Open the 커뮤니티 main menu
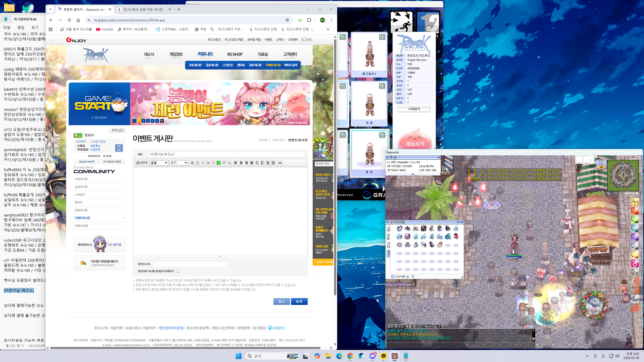Screen dimensions: 644x362 coord(205,54)
